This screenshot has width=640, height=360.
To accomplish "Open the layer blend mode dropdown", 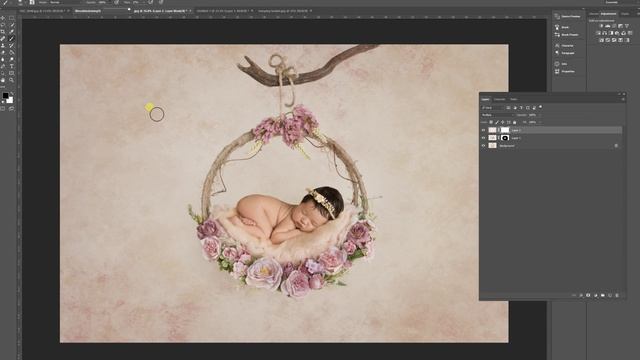I will click(x=498, y=115).
